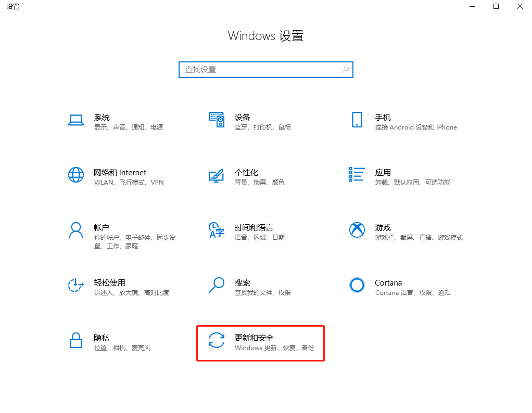
Task: Click the Xbox icon for 游戏
Action: point(357,230)
